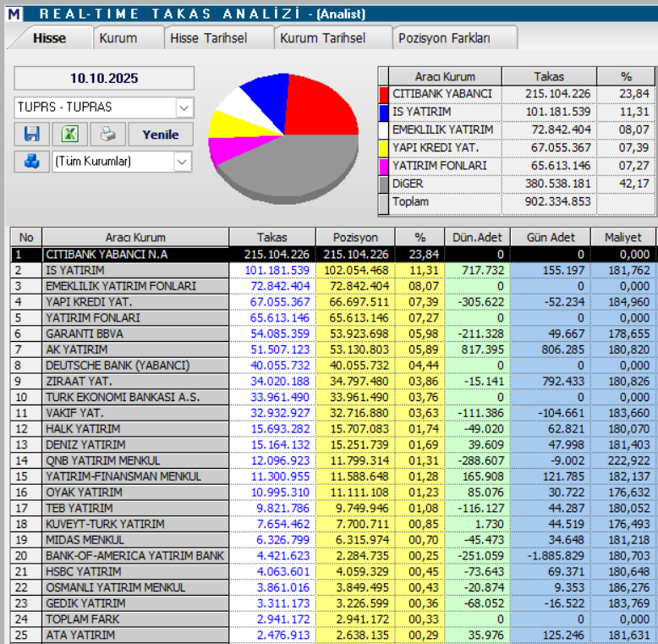658x644 pixels.
Task: Export the table with the Excel icon
Action: tap(69, 135)
